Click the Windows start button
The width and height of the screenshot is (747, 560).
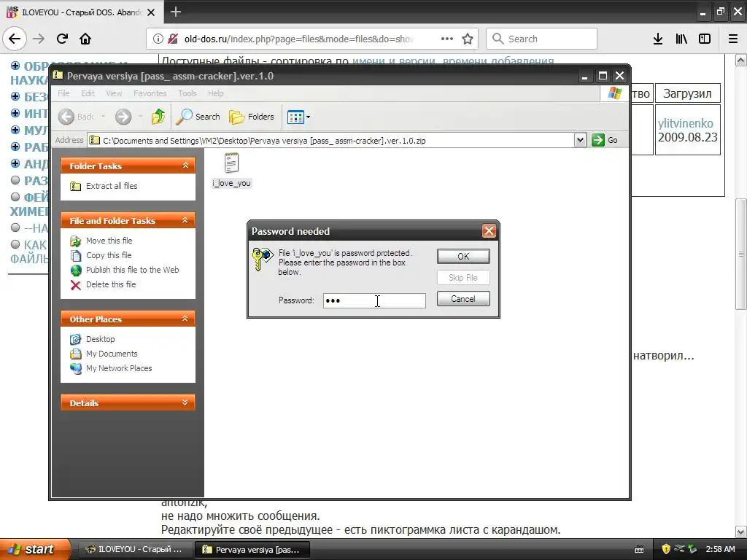(35, 549)
